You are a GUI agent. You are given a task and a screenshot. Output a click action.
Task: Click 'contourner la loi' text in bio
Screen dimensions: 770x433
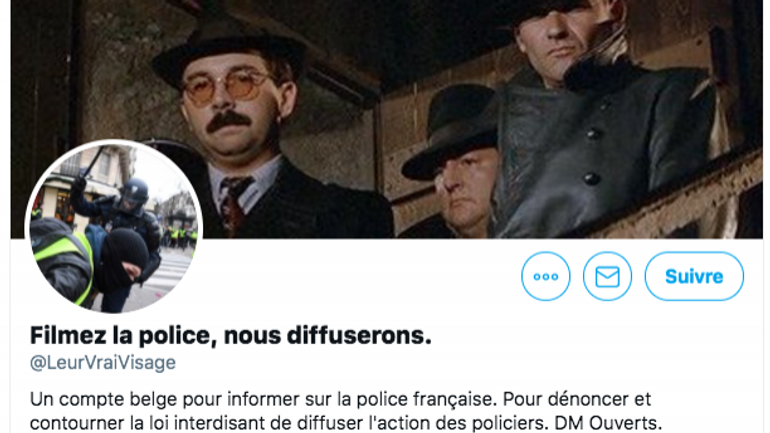pyautogui.click(x=92, y=423)
